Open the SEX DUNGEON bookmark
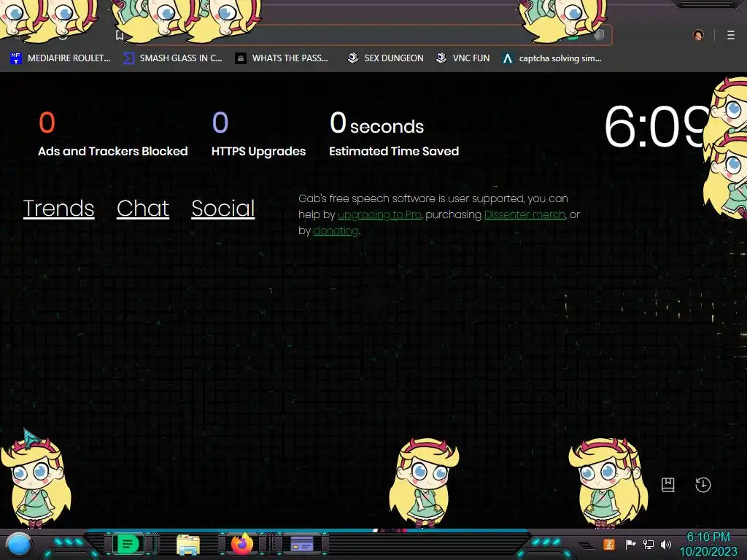747x560 pixels. (x=385, y=58)
